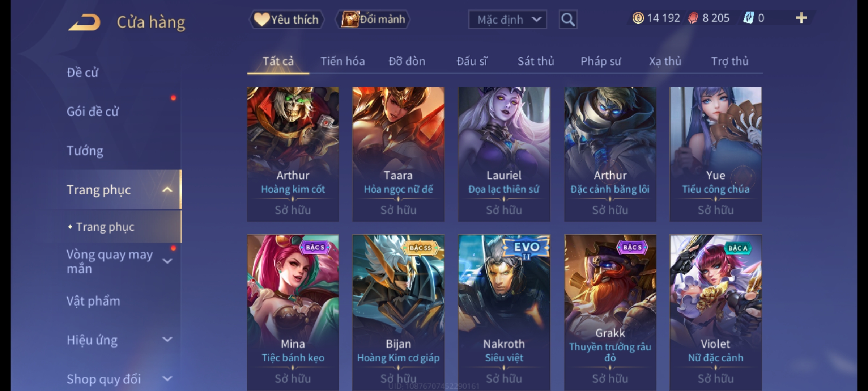Image resolution: width=868 pixels, height=391 pixels.
Task: Open the search magnifier icon
Action: (x=568, y=20)
